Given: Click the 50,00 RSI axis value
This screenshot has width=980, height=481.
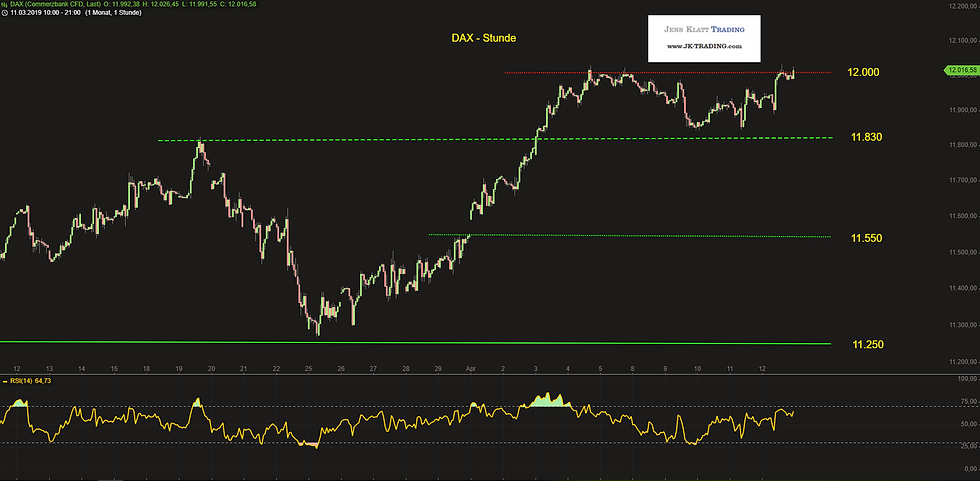Looking at the screenshot, I should (x=967, y=425).
